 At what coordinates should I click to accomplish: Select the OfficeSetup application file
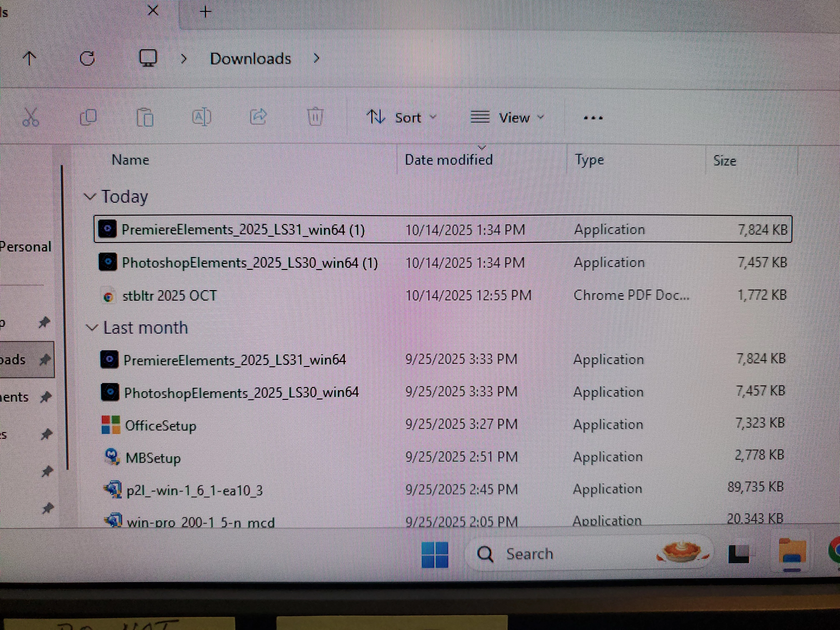tap(160, 426)
